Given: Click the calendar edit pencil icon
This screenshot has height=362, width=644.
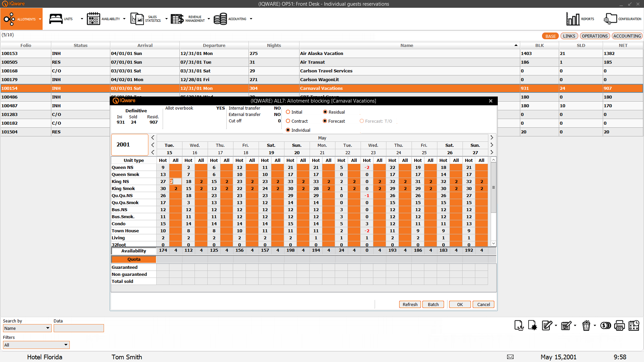Looking at the screenshot, I should [x=566, y=325].
